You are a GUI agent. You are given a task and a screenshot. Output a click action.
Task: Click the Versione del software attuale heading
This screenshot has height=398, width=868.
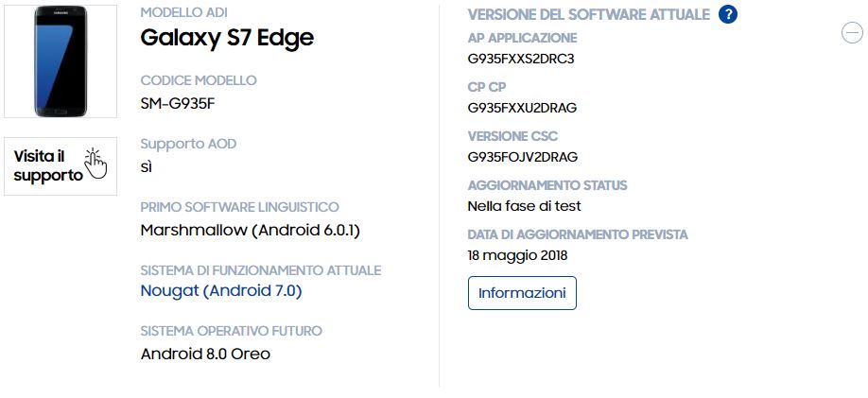click(x=588, y=14)
